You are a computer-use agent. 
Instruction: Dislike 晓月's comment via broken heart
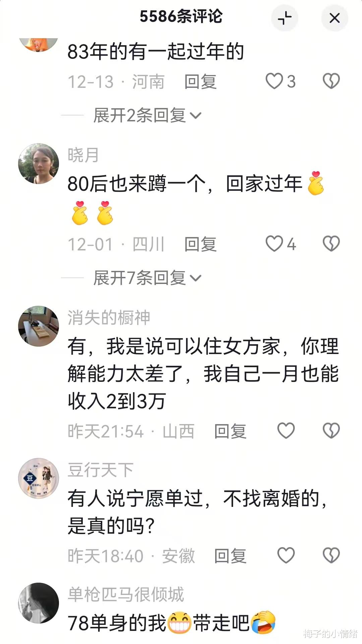click(x=331, y=244)
